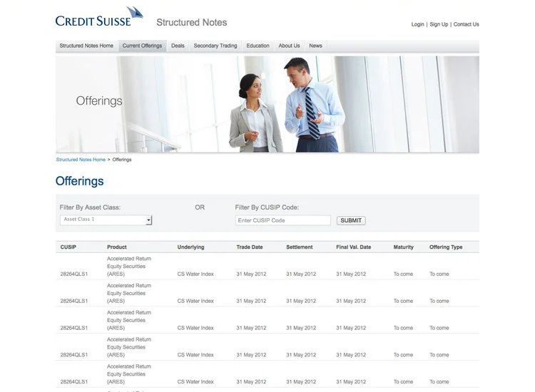535x392 pixels.
Task: Click the Credit Suisse logo
Action: point(99,16)
